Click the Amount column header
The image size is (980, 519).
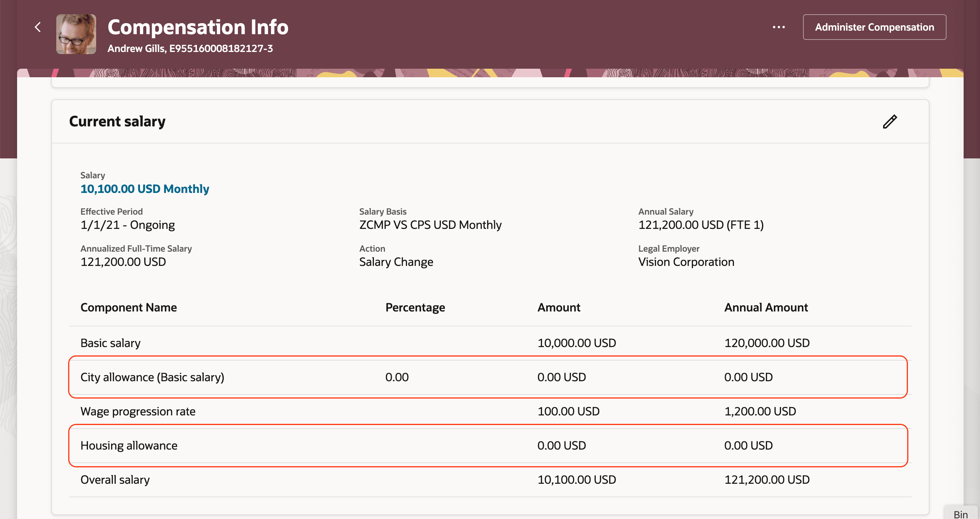pos(558,307)
